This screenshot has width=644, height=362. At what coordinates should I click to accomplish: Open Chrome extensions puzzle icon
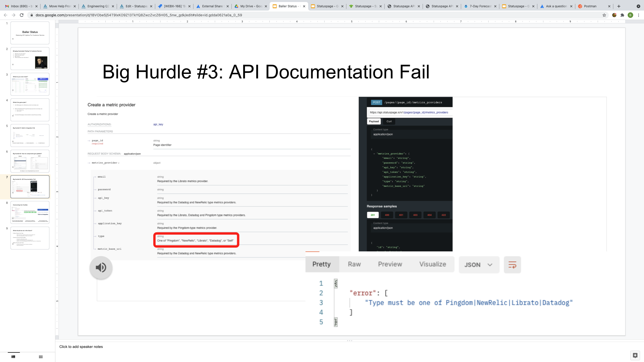tap(622, 15)
